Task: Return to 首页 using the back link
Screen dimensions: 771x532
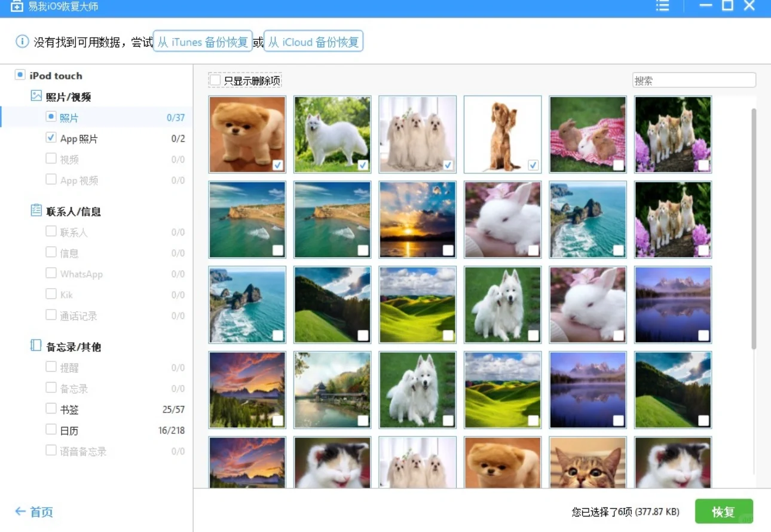Action: pyautogui.click(x=34, y=512)
